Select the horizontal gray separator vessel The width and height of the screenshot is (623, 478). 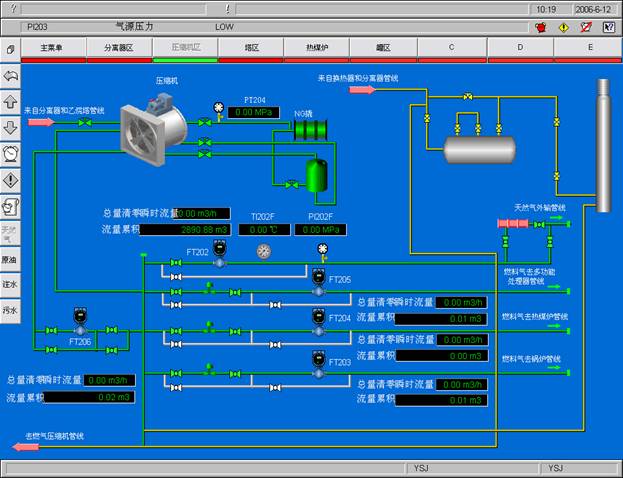(x=480, y=149)
